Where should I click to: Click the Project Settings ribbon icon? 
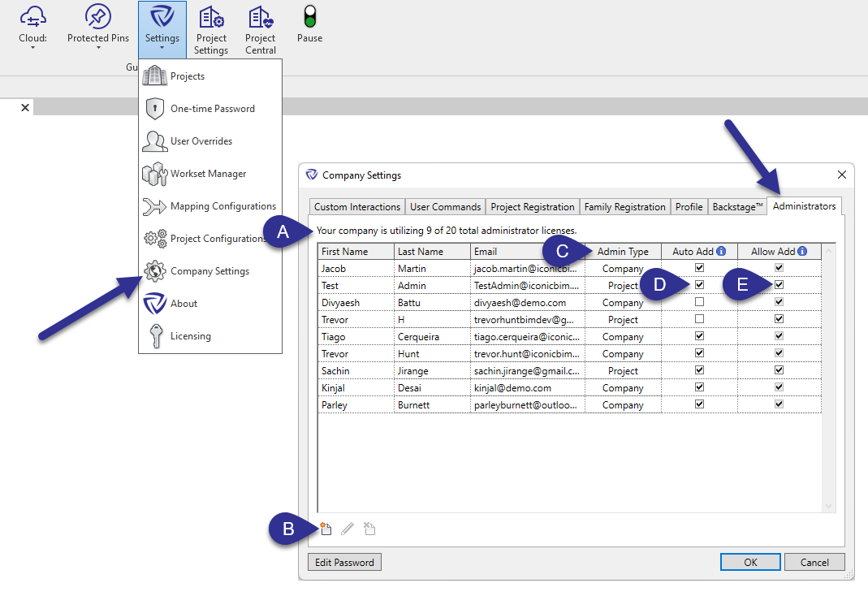pos(211,30)
